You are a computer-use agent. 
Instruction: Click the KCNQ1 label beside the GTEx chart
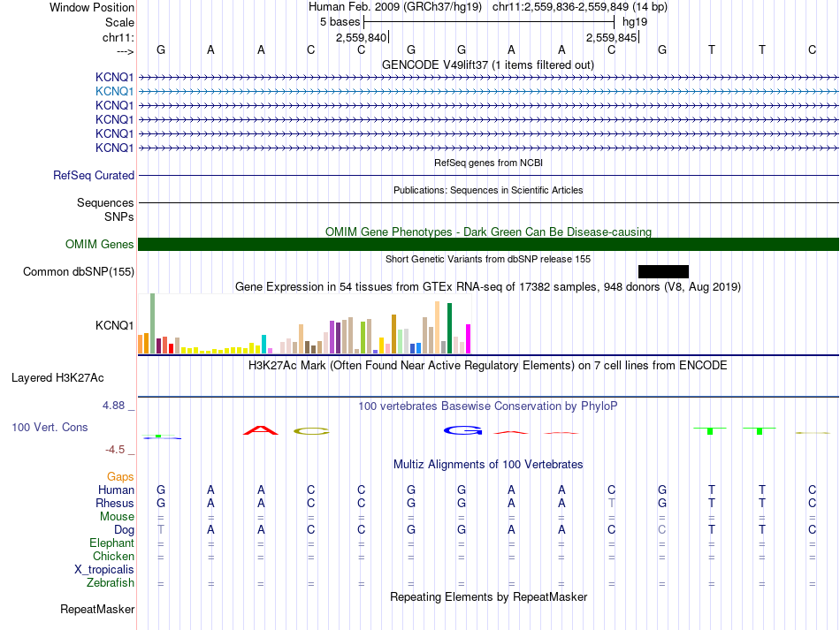(114, 325)
